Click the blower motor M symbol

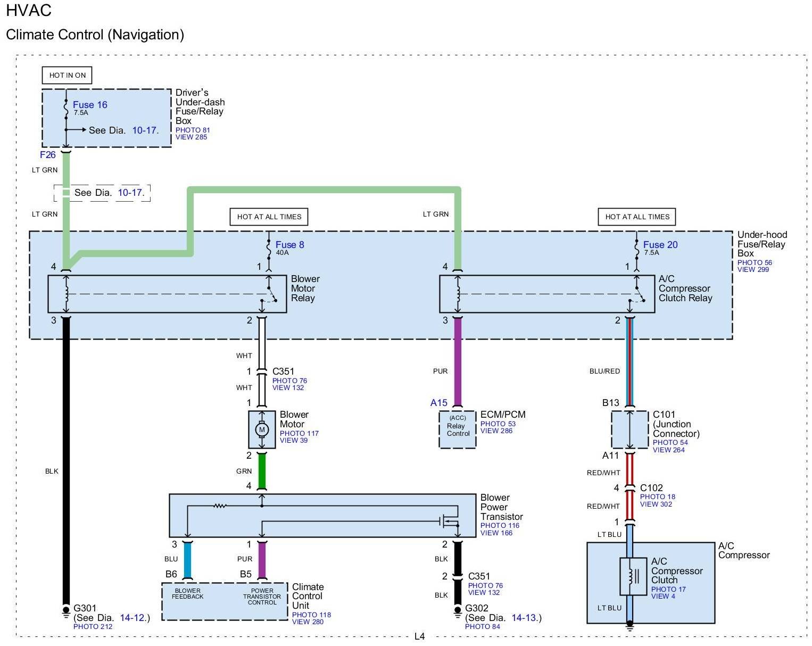tap(261, 429)
